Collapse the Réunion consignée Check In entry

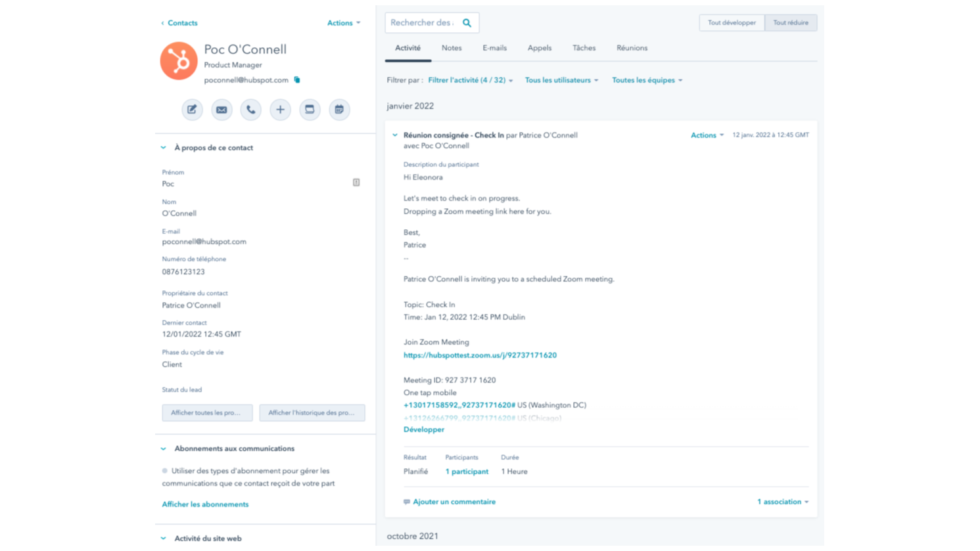tap(395, 135)
